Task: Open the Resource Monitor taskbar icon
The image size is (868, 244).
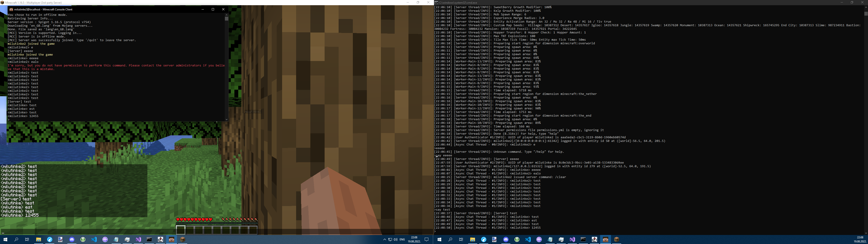Action: (x=561, y=240)
